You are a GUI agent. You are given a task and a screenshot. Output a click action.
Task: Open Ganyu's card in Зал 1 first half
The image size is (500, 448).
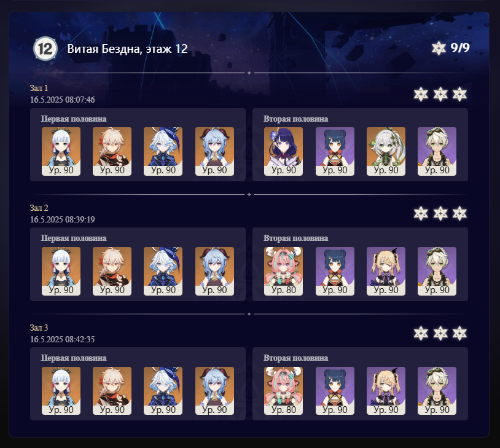pyautogui.click(x=214, y=151)
